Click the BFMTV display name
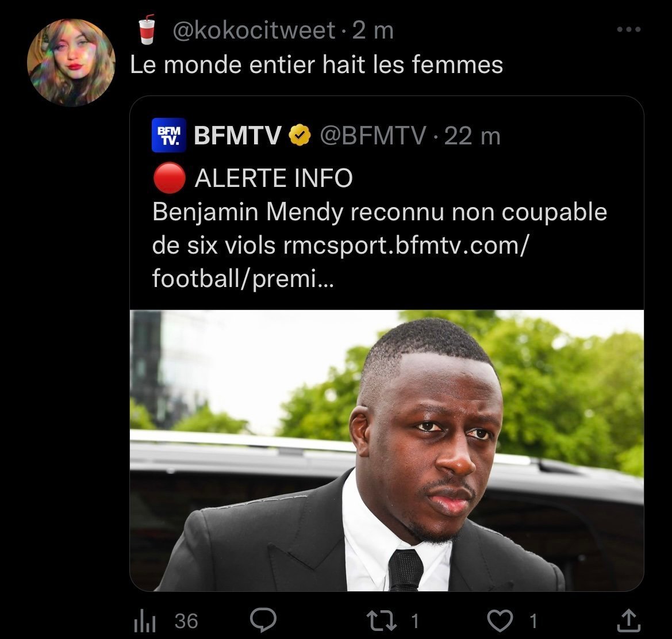 pyautogui.click(x=238, y=136)
